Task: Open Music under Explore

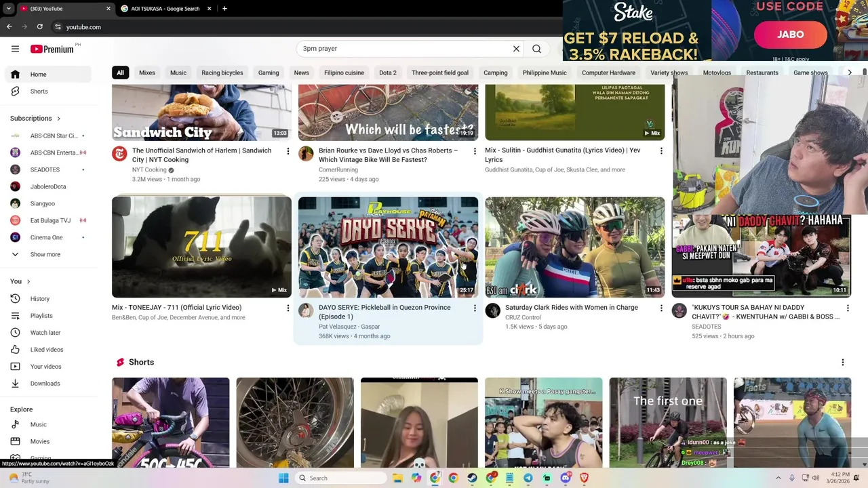Action: [x=49, y=424]
